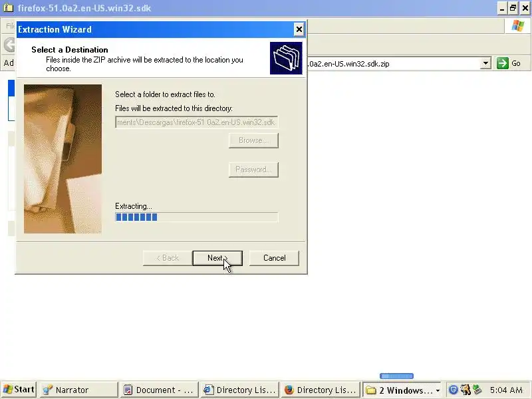The height and width of the screenshot is (399, 532).
Task: Click the Windows flag logo in toolbar
Action: (x=518, y=26)
